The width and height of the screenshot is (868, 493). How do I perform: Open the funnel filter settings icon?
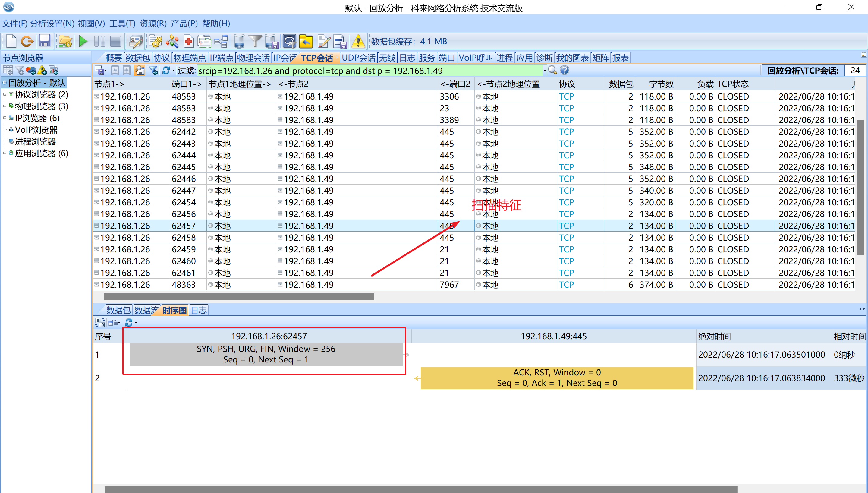(x=255, y=41)
